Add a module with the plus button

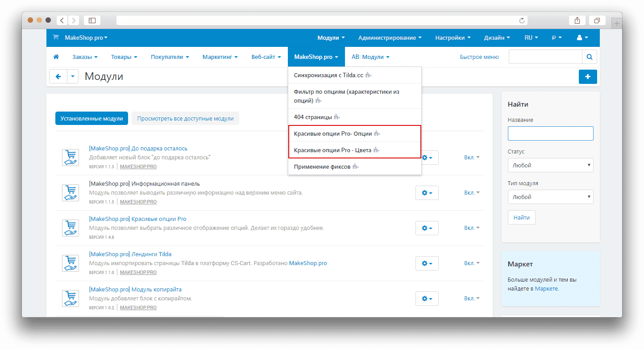point(588,77)
